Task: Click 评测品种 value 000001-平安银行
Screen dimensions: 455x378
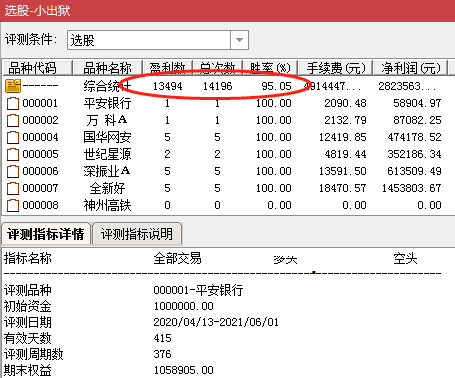Action: click(198, 290)
